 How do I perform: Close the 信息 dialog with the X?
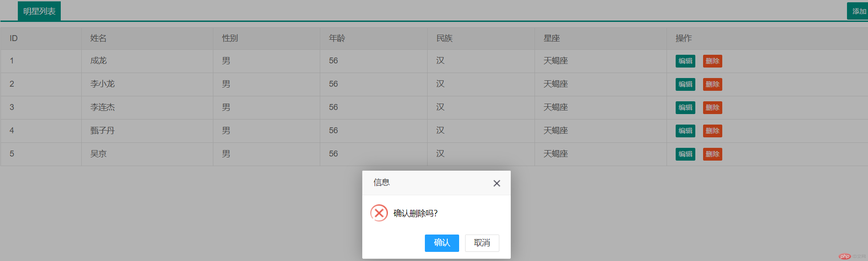(497, 183)
